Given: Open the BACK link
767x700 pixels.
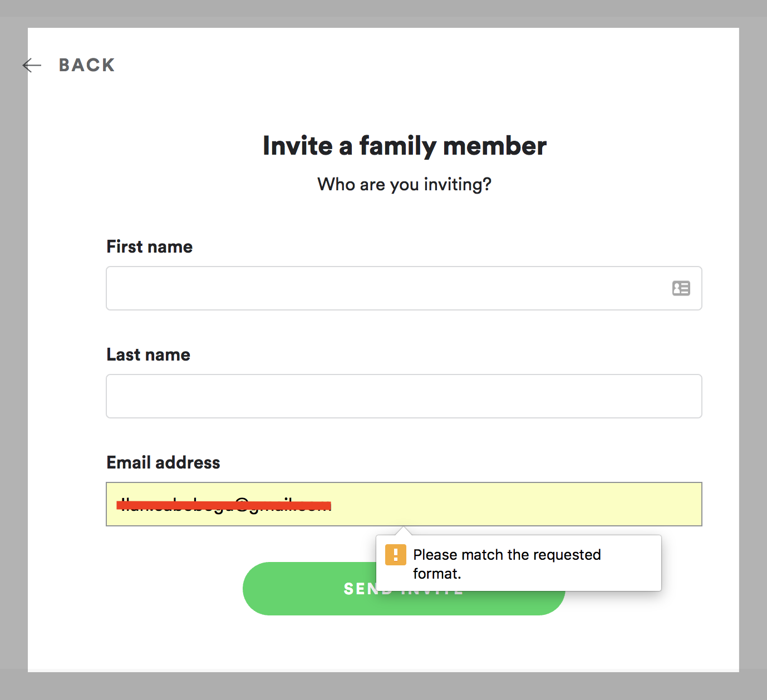Looking at the screenshot, I should 86,65.
